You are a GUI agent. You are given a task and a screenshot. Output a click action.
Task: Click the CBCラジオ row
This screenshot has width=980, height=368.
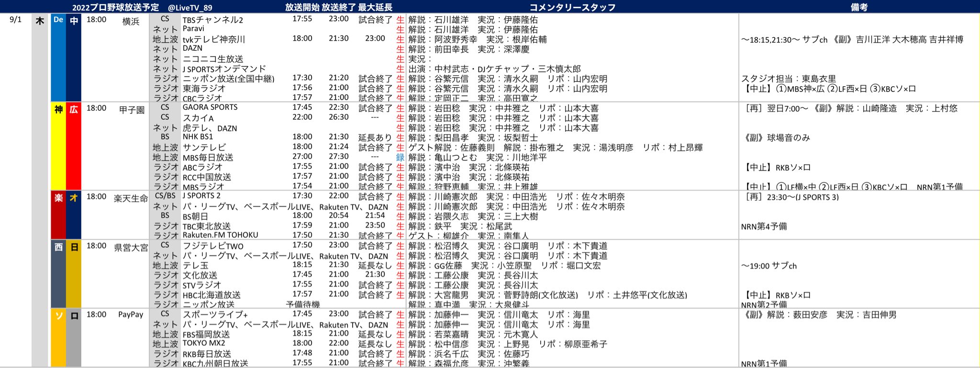[202, 98]
